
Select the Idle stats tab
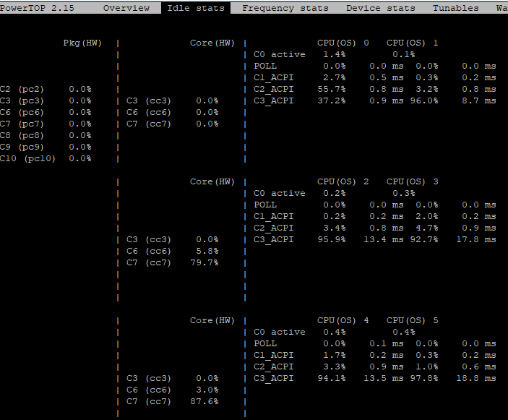point(196,8)
